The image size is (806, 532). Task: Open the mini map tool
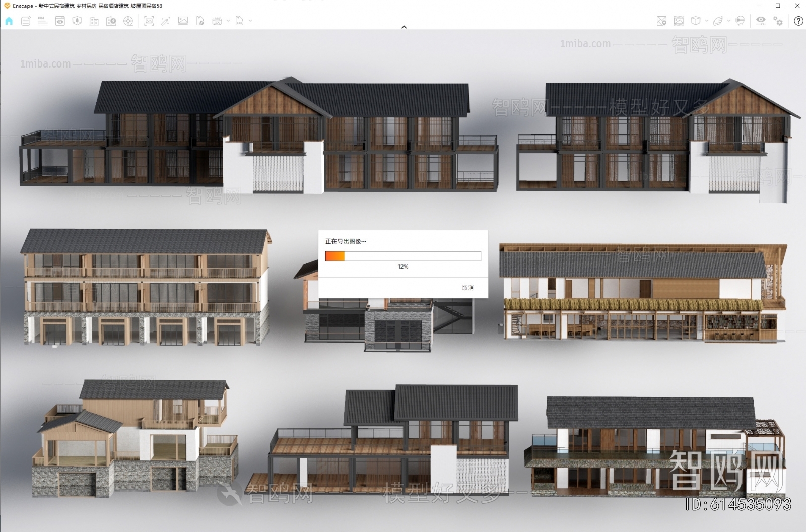(661, 21)
